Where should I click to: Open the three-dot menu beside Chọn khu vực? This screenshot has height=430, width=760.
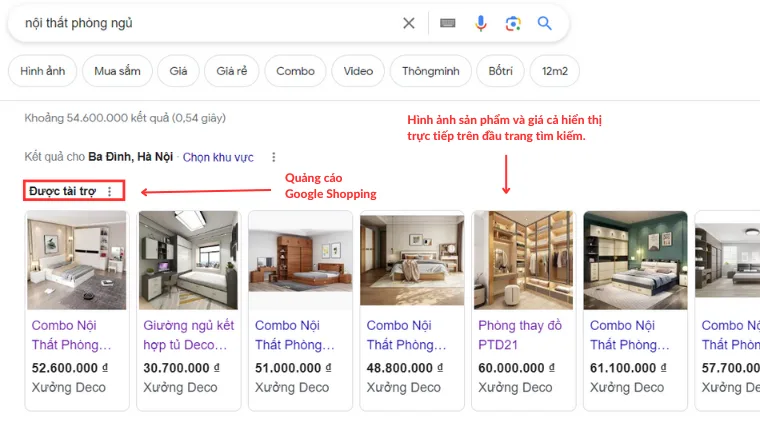point(274,157)
